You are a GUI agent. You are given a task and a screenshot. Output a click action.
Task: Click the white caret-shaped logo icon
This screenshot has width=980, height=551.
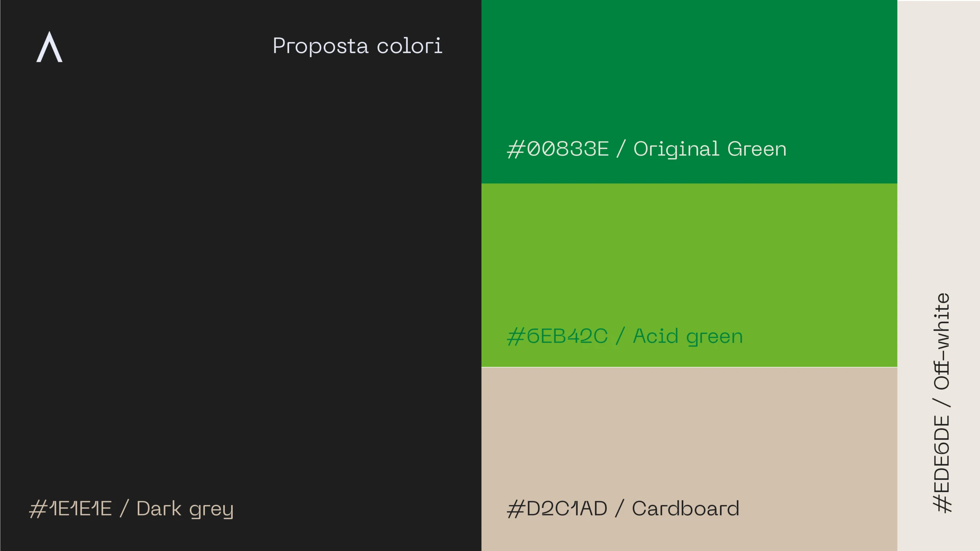point(49,47)
